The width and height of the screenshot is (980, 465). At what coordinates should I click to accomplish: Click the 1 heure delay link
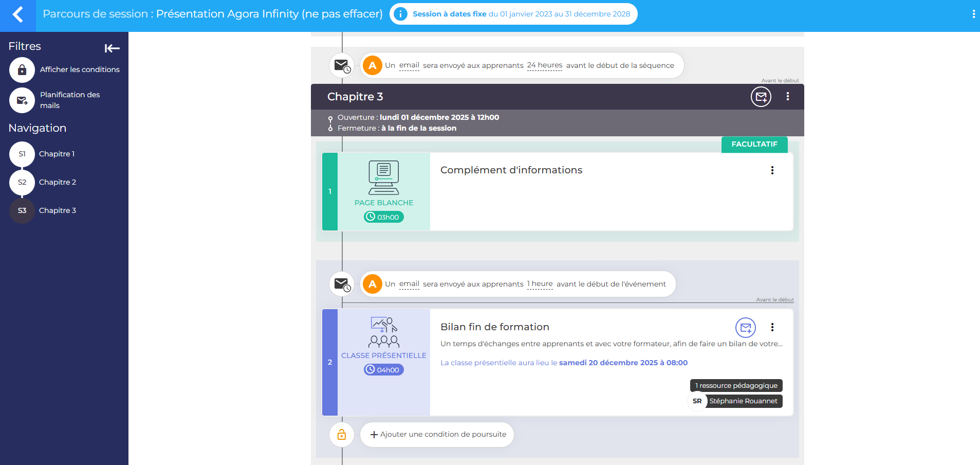click(540, 284)
